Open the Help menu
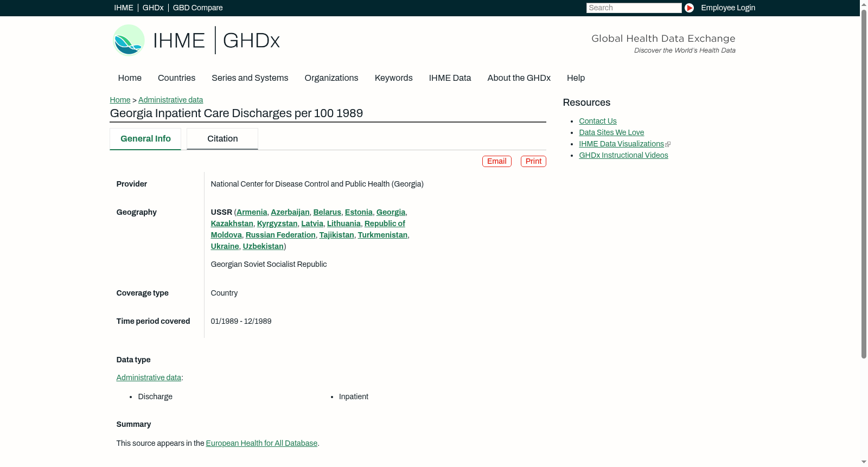 576,78
